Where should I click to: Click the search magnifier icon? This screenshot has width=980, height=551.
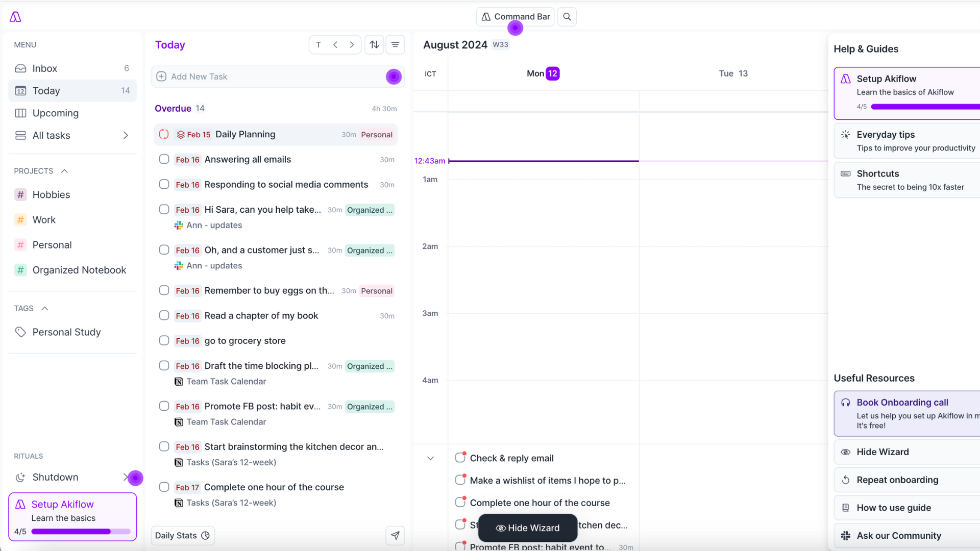pyautogui.click(x=567, y=17)
